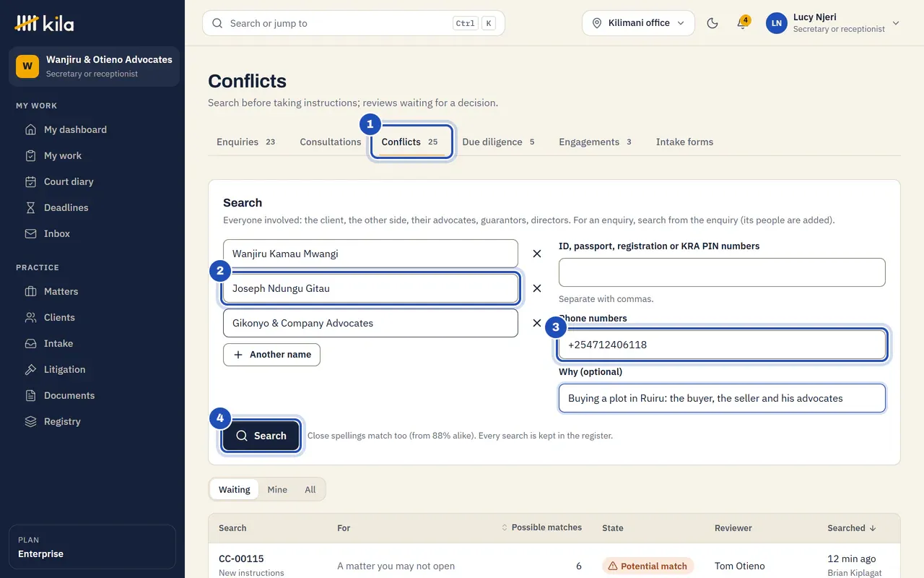Open Wanjiru & Otieno Advocates firm switcher
The height and width of the screenshot is (578, 924).
pyautogui.click(x=94, y=66)
